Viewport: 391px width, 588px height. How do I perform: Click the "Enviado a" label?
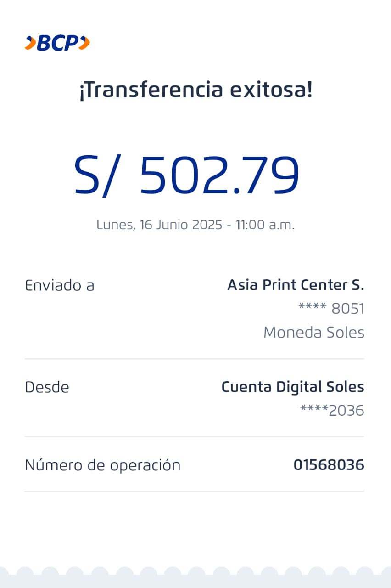pos(60,285)
